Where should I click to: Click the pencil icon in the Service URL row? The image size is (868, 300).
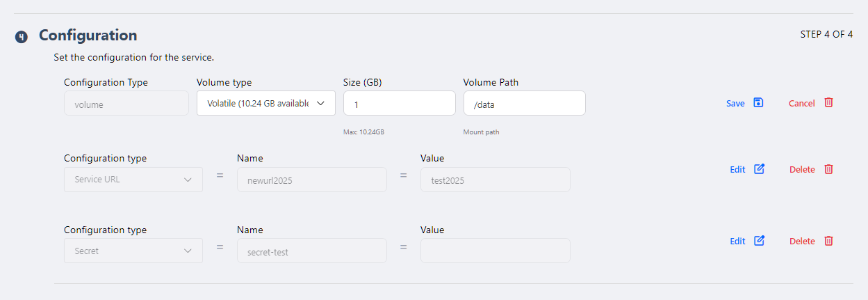point(759,169)
